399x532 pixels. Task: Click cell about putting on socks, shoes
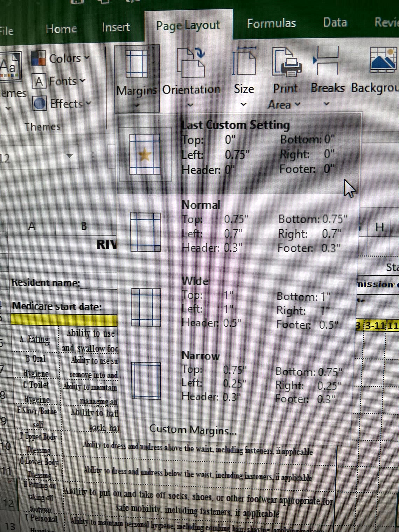pos(198,503)
